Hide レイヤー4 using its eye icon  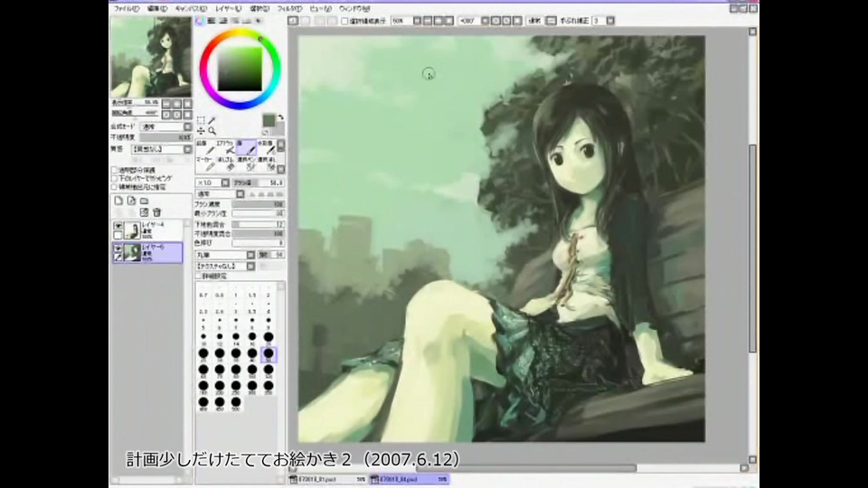pos(118,226)
